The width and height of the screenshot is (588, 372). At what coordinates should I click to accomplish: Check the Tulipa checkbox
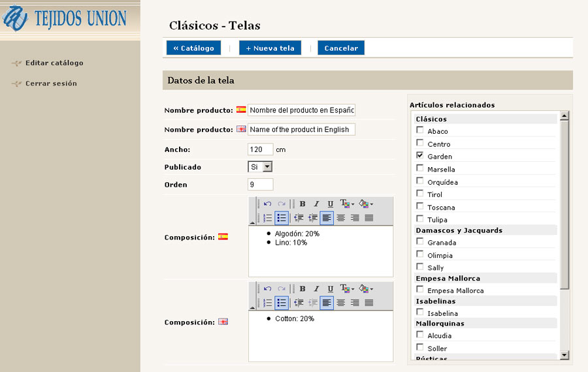420,219
